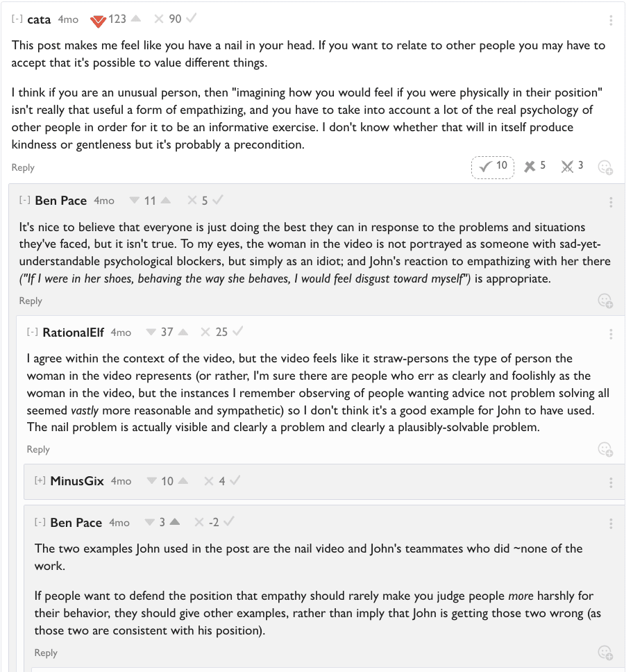The image size is (633, 672).
Task: Upvote Ben Pace's first reply
Action: point(166,201)
